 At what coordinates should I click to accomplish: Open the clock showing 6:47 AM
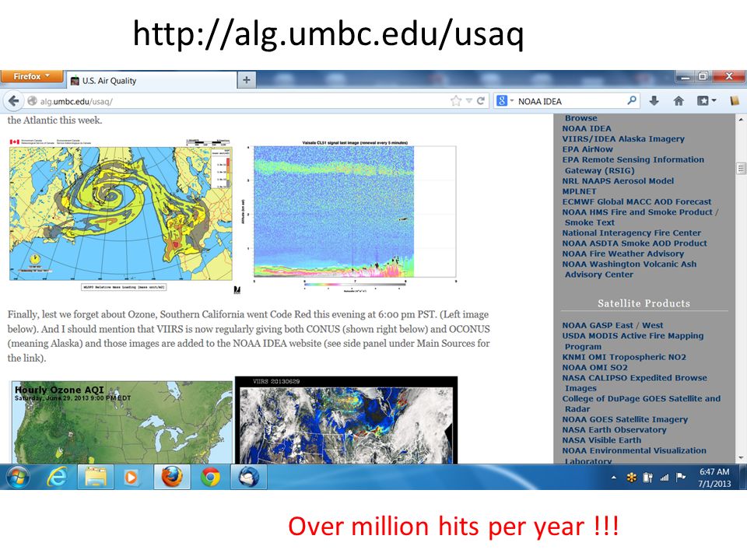pos(714,478)
